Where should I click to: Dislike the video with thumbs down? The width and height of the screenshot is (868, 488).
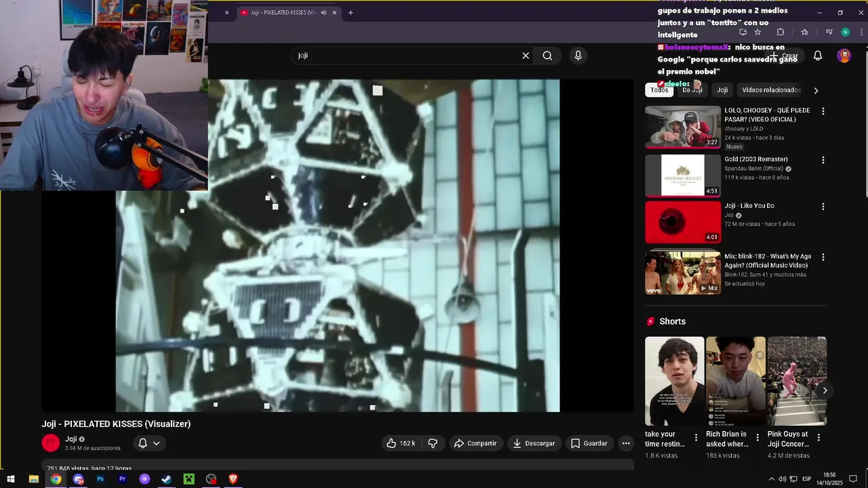(x=433, y=443)
